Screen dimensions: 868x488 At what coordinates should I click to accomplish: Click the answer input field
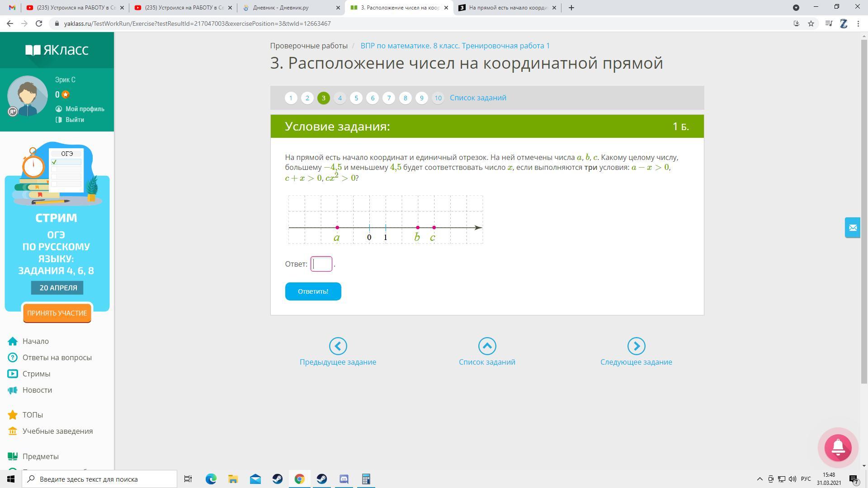[321, 264]
